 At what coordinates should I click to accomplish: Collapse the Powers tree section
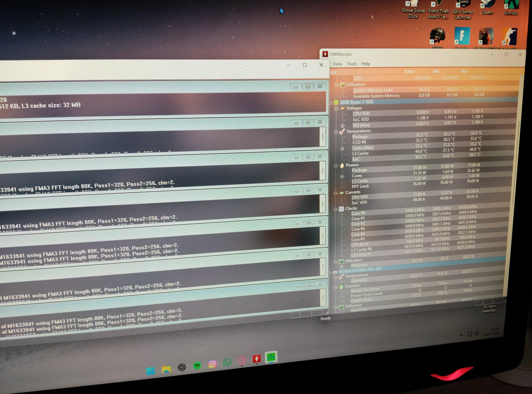pyautogui.click(x=336, y=166)
